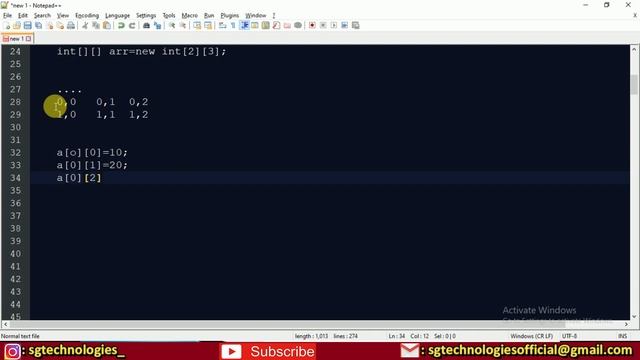Screen dimensions: 640x360
Task: Open the Run menu
Action: click(x=209, y=16)
